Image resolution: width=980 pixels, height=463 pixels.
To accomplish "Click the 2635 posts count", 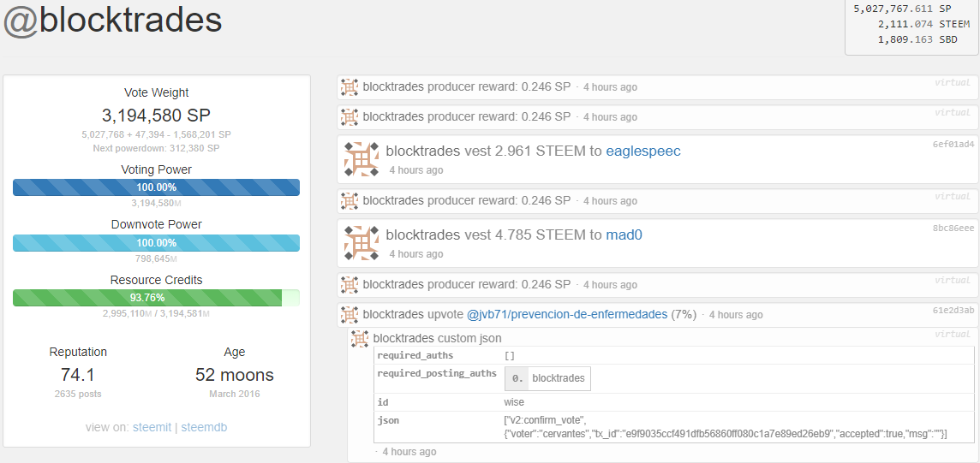I will 78,394.
